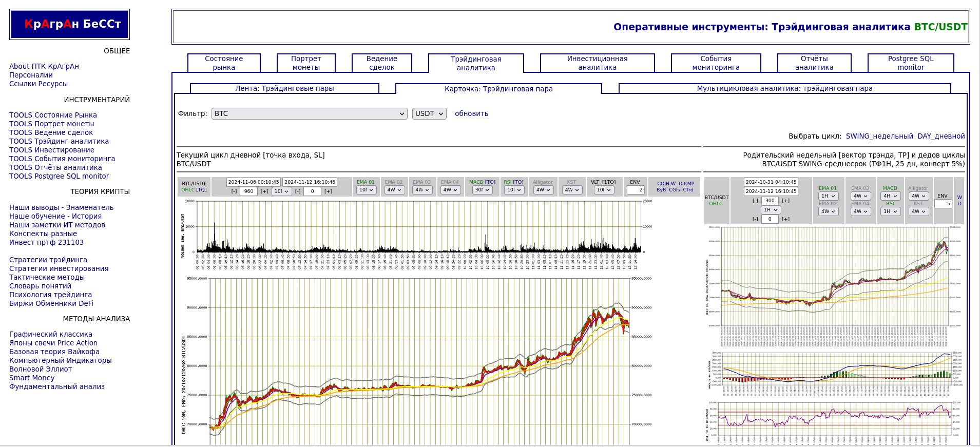Click the ENV field showing value 5
The height and width of the screenshot is (447, 980).
click(x=942, y=204)
